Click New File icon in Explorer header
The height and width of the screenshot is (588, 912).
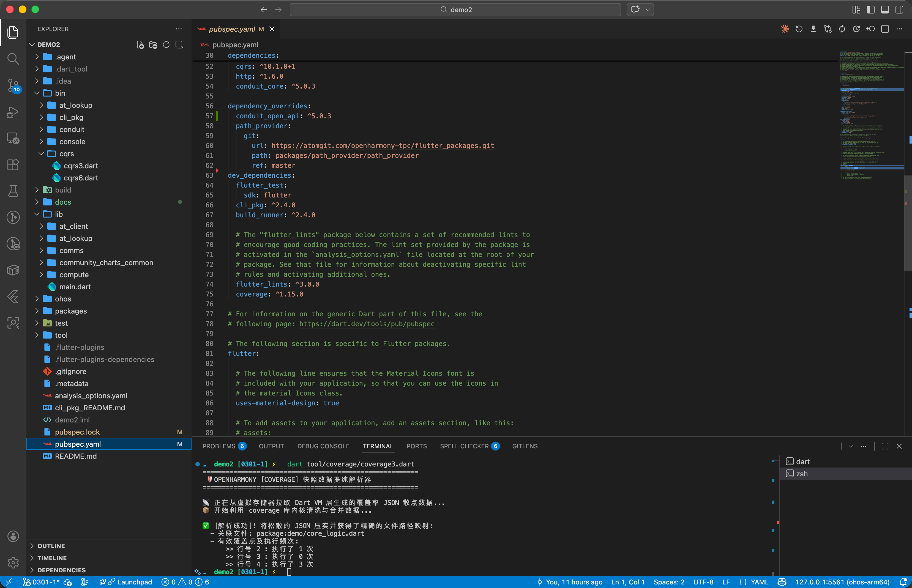[x=140, y=45]
